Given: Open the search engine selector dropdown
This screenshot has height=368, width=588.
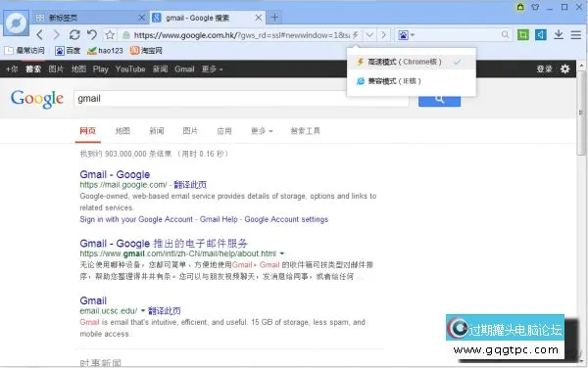Looking at the screenshot, I should point(406,35).
